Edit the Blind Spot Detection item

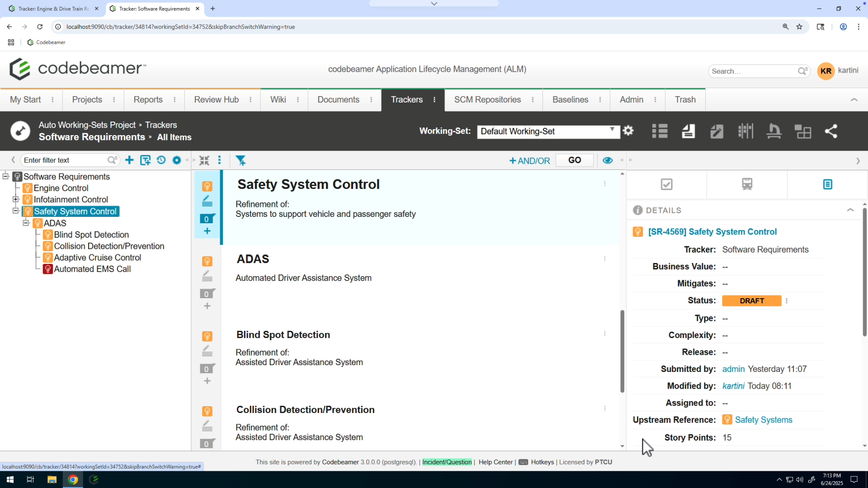(x=207, y=351)
